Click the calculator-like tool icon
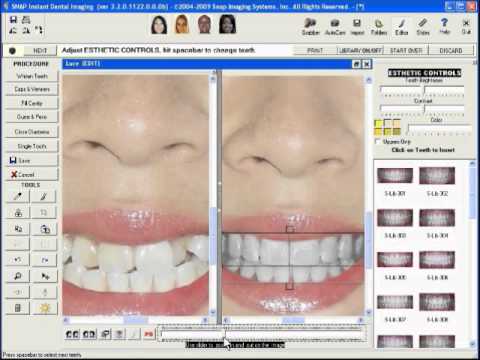This screenshot has width=480, height=360. pos(18,308)
